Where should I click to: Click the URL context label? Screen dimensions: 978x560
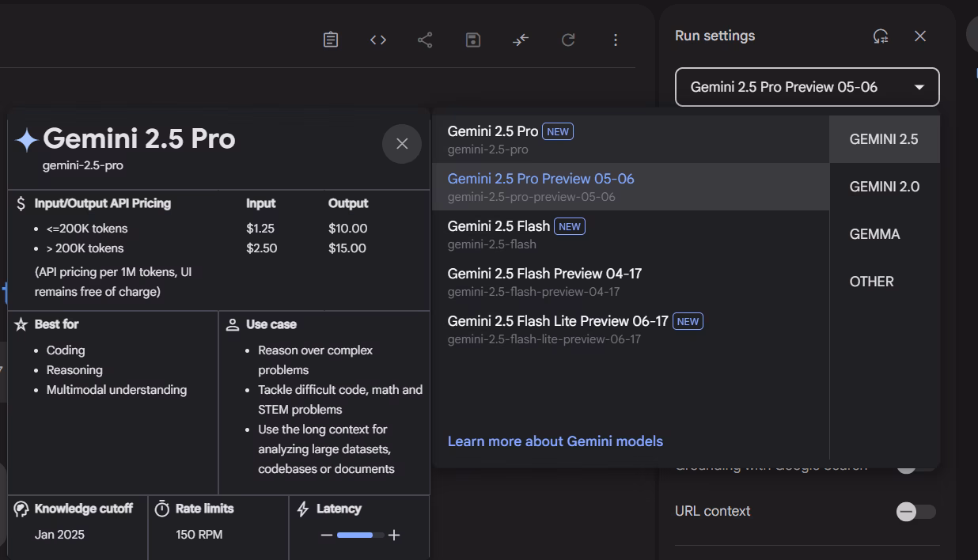coord(712,511)
